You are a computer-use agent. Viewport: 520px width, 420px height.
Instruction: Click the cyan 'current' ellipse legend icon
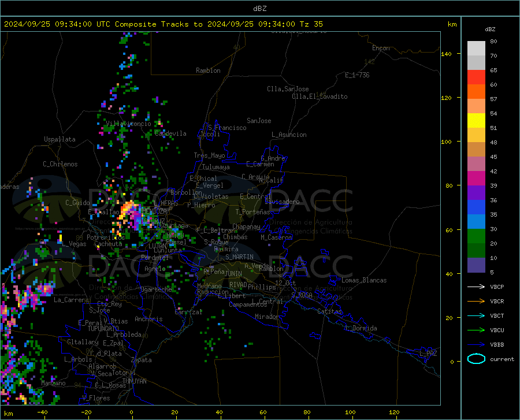(x=476, y=359)
